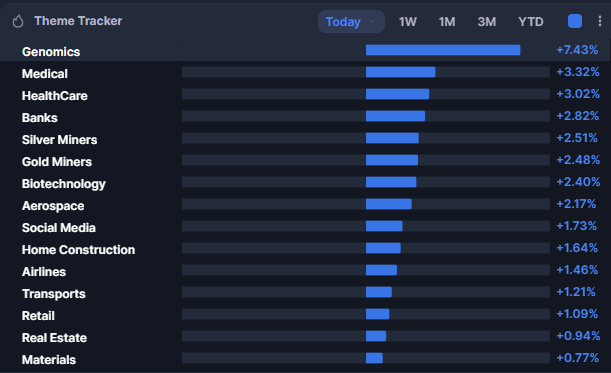Click the +1.46% Airlines value

(577, 270)
